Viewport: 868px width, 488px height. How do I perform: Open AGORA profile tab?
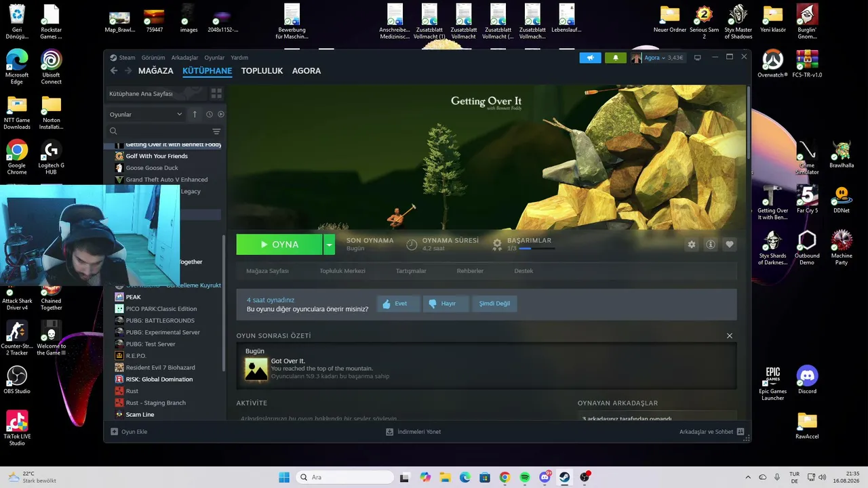(307, 70)
